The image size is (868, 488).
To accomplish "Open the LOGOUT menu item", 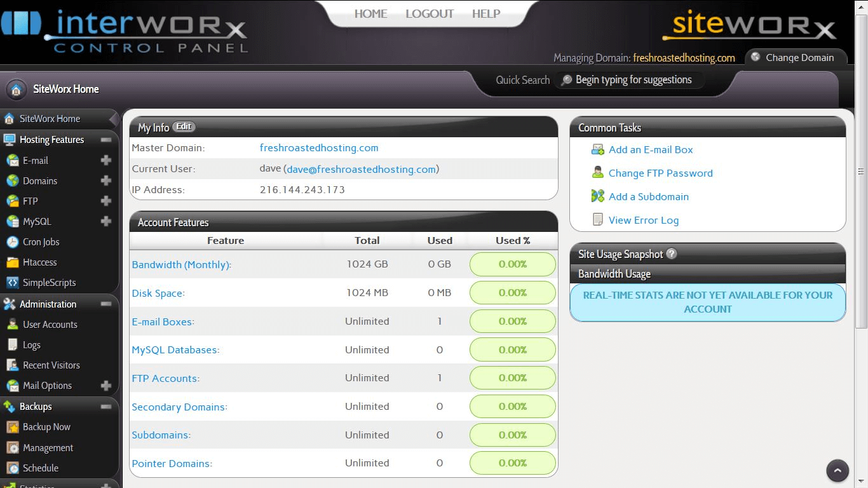I will click(x=430, y=14).
